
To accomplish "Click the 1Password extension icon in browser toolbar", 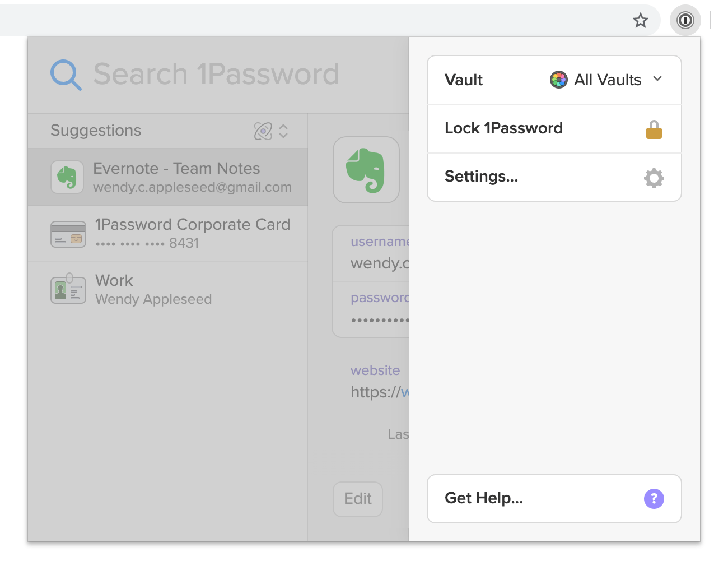I will coord(685,21).
